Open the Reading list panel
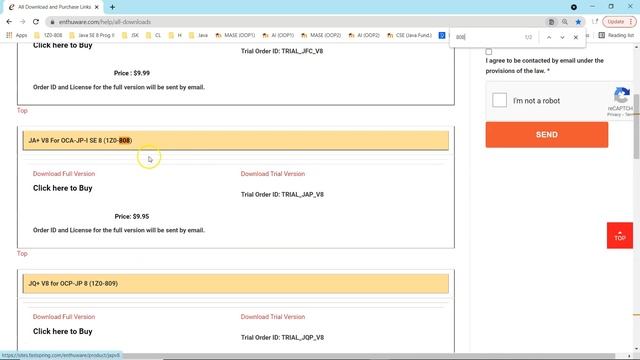 616,36
